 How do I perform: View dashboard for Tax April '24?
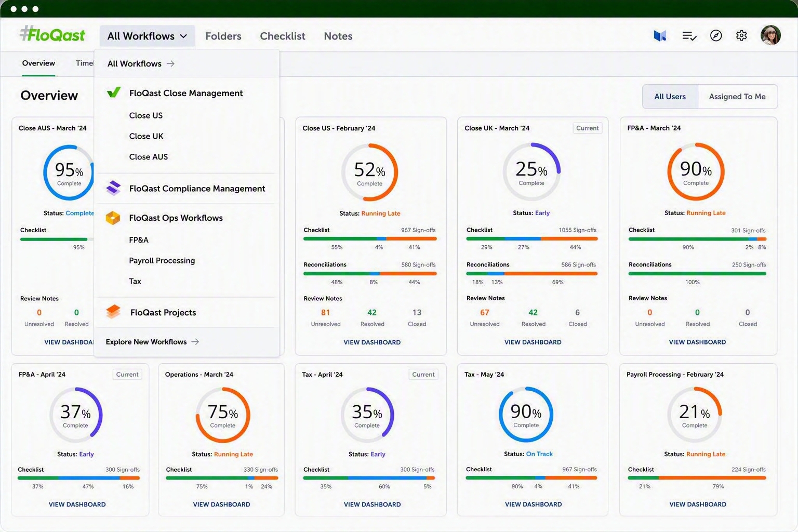pos(372,504)
